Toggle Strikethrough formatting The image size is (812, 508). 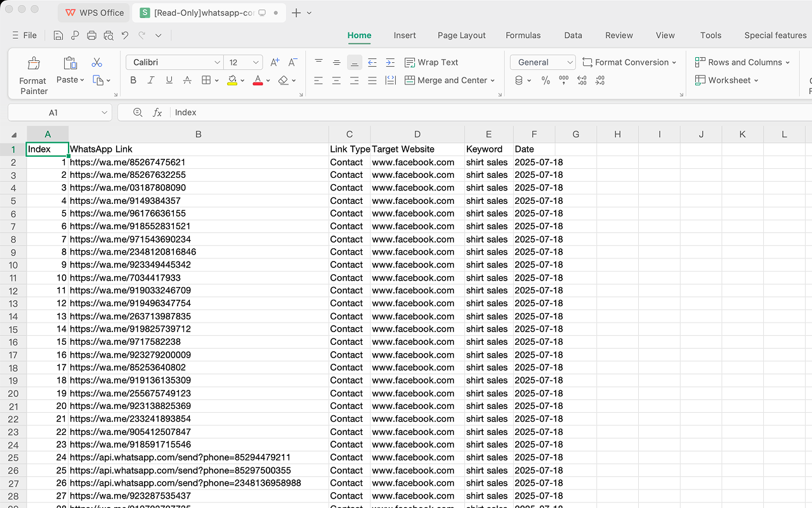click(187, 80)
